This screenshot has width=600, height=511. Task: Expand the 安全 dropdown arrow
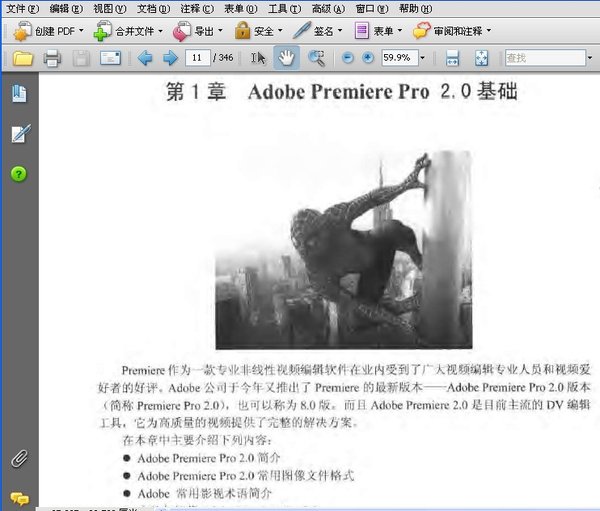point(280,30)
